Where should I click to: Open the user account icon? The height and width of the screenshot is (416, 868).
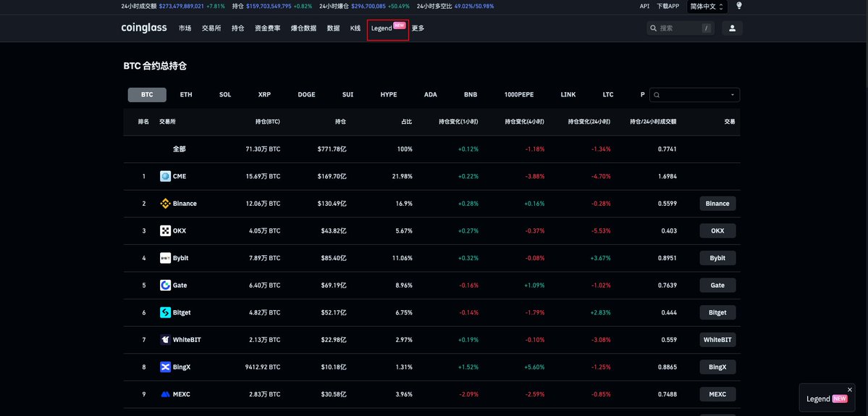click(733, 28)
